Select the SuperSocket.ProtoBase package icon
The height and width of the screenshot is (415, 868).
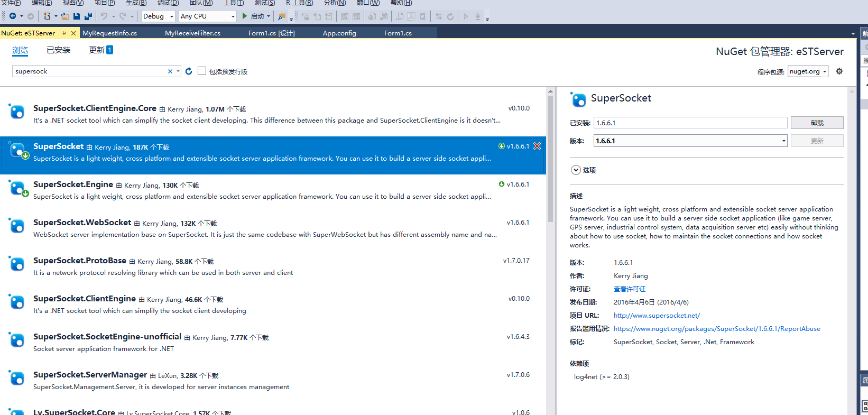pyautogui.click(x=17, y=264)
